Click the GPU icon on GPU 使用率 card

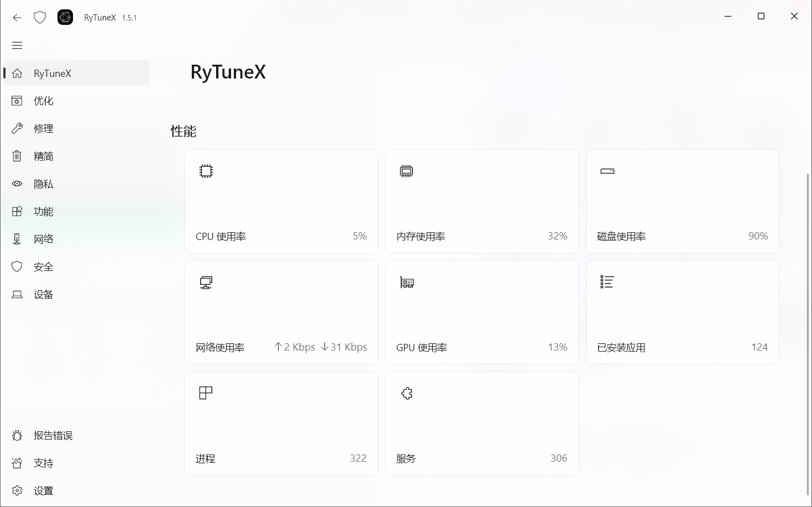pos(406,282)
